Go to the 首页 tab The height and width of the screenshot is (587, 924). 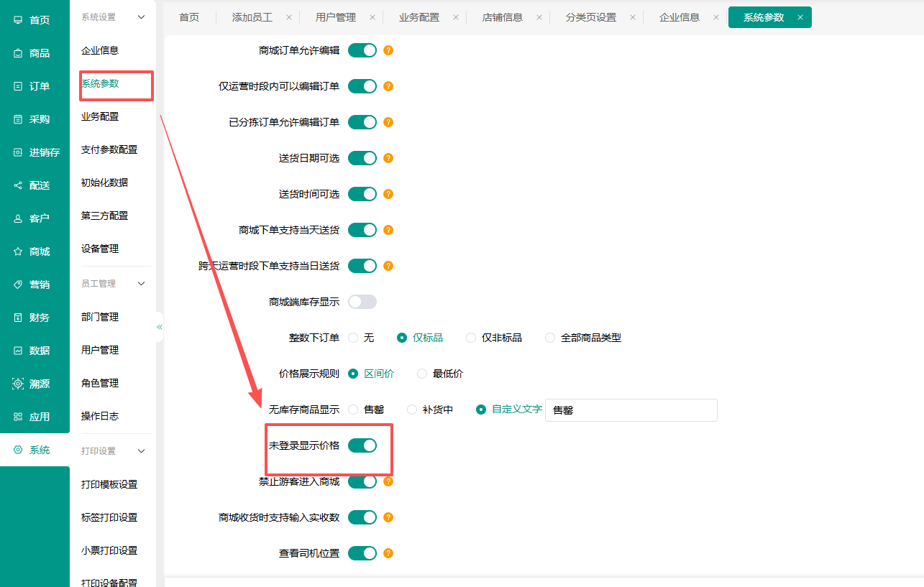pyautogui.click(x=189, y=17)
